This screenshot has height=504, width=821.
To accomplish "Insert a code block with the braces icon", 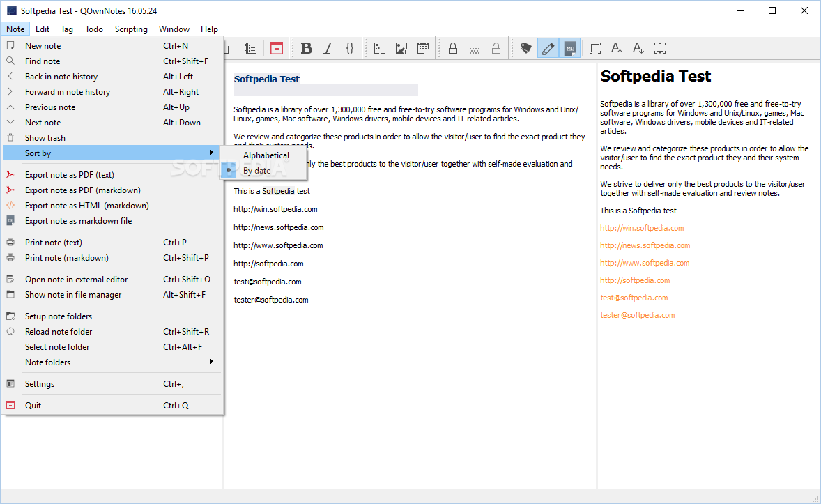I will click(x=350, y=48).
